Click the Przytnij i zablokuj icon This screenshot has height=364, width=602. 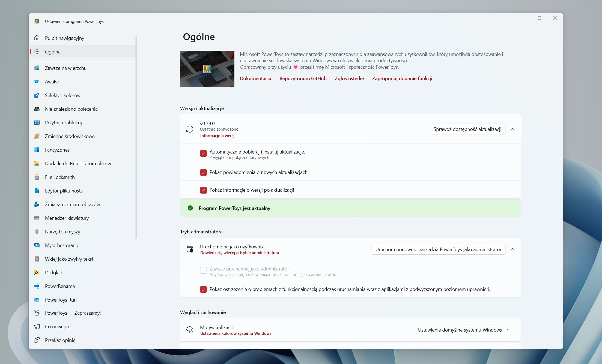click(37, 122)
